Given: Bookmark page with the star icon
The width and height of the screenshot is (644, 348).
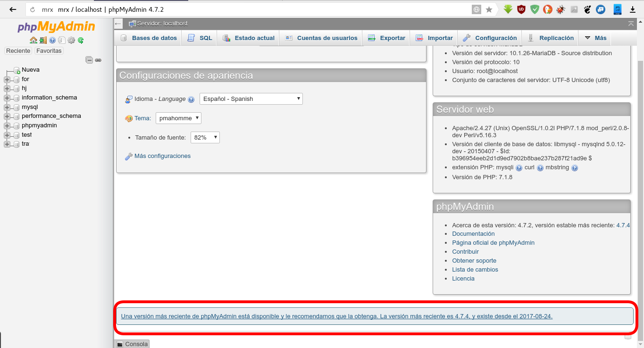Looking at the screenshot, I should tap(489, 9).
